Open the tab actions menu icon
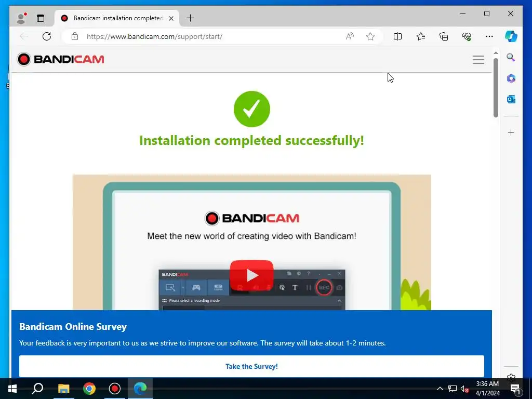The height and width of the screenshot is (399, 532). (41, 18)
